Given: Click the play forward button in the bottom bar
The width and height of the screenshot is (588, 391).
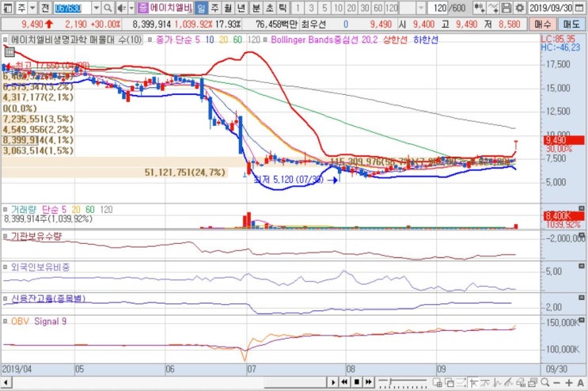Looking at the screenshot, I should point(332,382).
